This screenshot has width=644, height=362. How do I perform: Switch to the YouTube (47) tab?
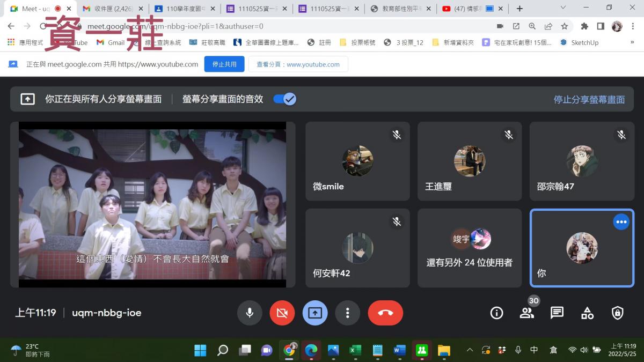(x=472, y=9)
